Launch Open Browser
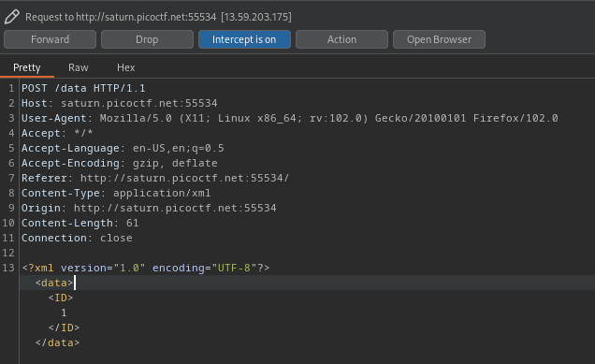595x364 pixels. coord(439,39)
